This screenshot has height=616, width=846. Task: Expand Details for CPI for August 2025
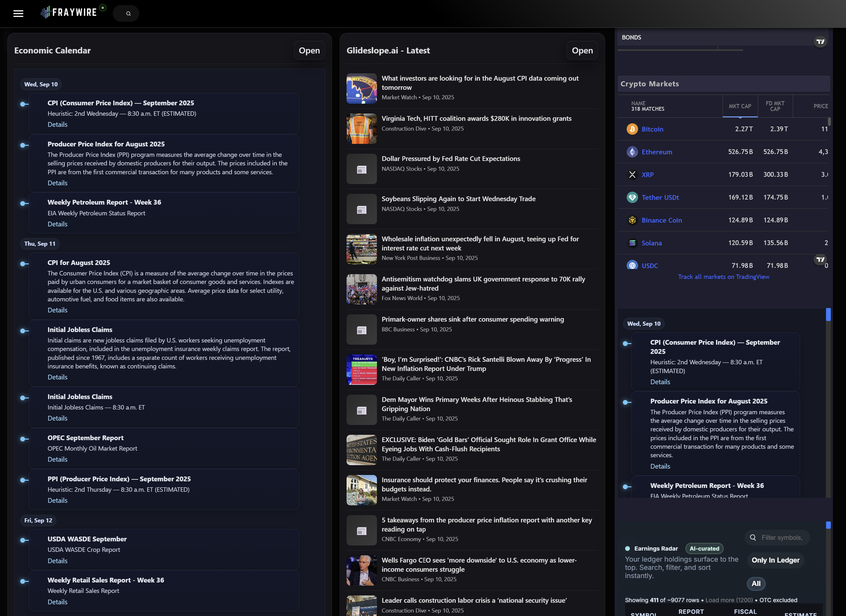coord(58,310)
